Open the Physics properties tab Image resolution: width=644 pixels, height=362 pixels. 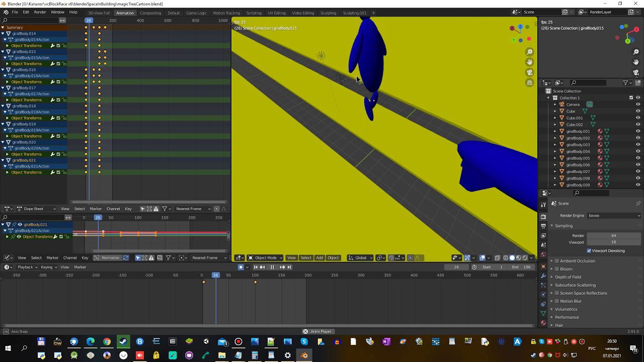pos(543,295)
